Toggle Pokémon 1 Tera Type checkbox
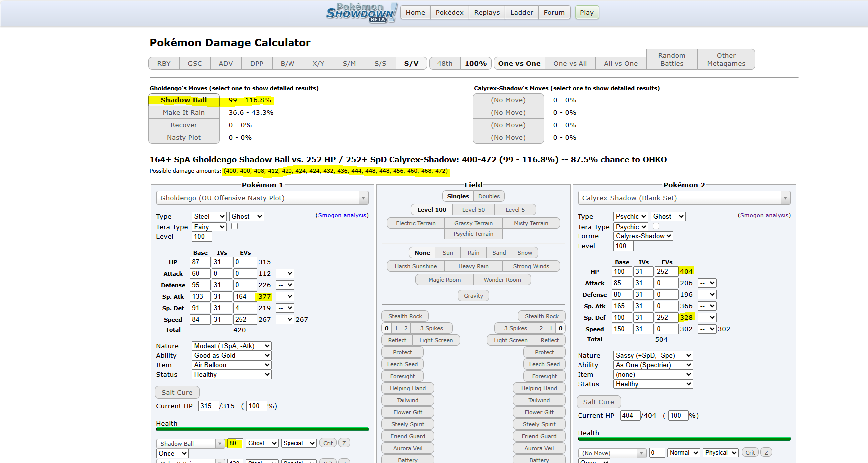The image size is (868, 463). tap(234, 226)
